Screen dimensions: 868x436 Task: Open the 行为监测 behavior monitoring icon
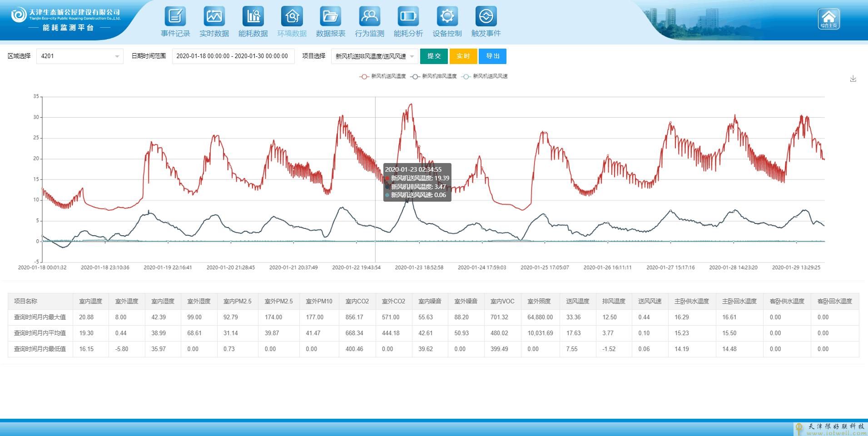tap(369, 17)
